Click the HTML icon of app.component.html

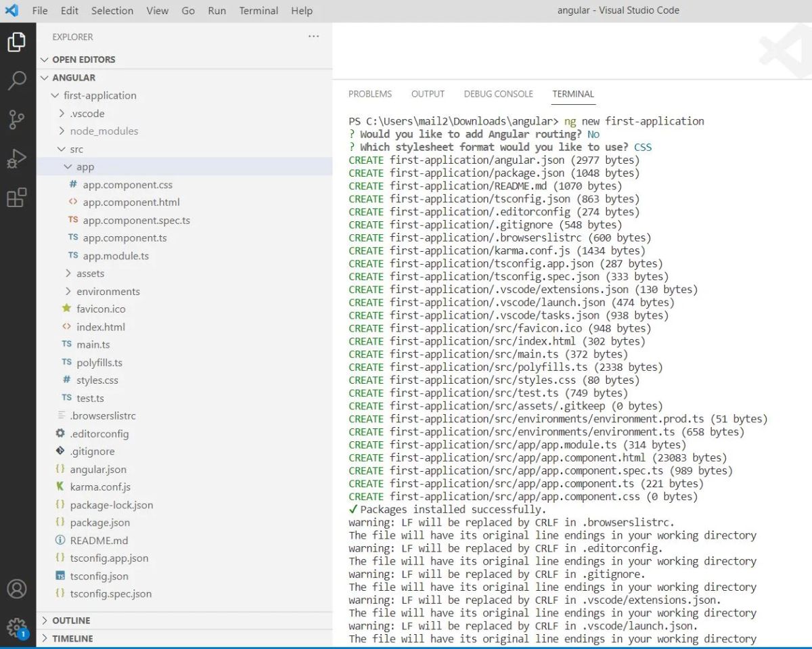[73, 202]
